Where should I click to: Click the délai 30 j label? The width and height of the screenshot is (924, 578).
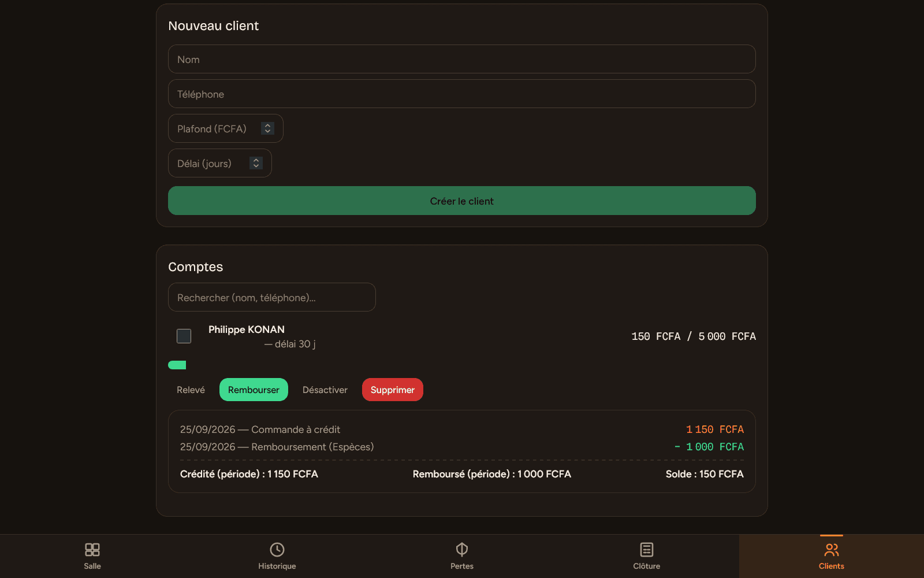coord(290,344)
